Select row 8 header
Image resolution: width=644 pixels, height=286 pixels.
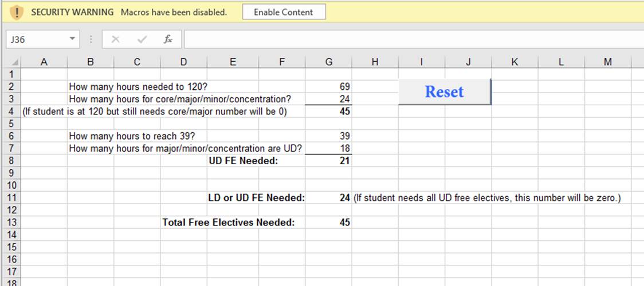(x=11, y=161)
